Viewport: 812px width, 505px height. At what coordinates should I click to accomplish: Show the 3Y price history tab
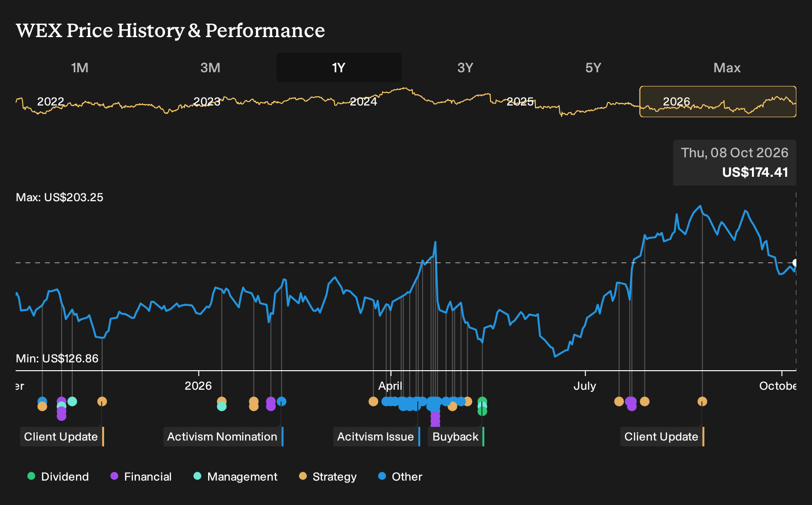(x=465, y=67)
